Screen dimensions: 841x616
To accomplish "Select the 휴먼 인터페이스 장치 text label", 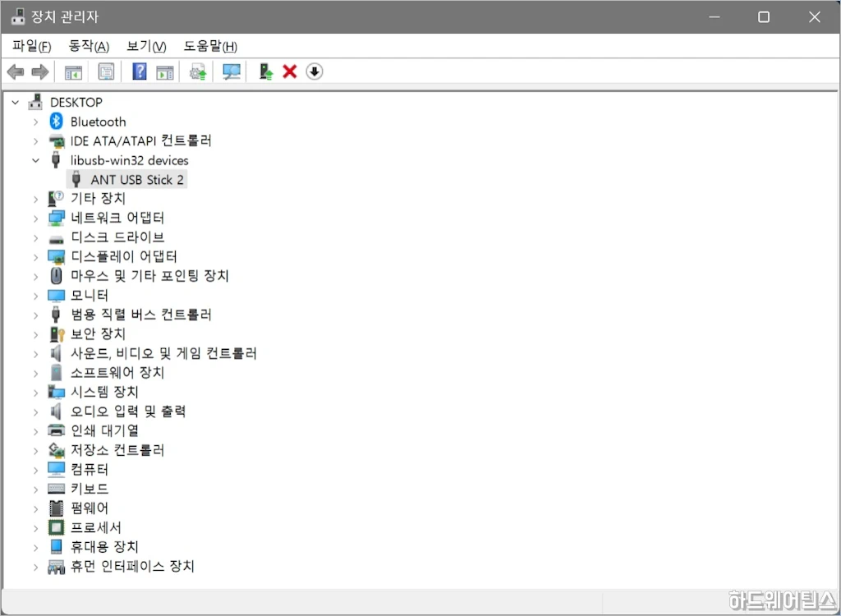I will coord(132,566).
